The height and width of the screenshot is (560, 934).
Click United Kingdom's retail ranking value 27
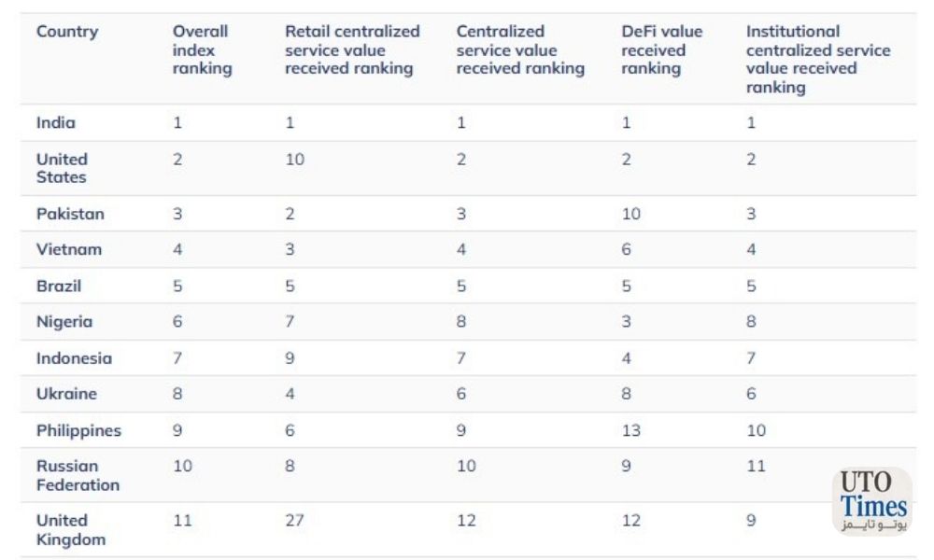[x=295, y=521]
